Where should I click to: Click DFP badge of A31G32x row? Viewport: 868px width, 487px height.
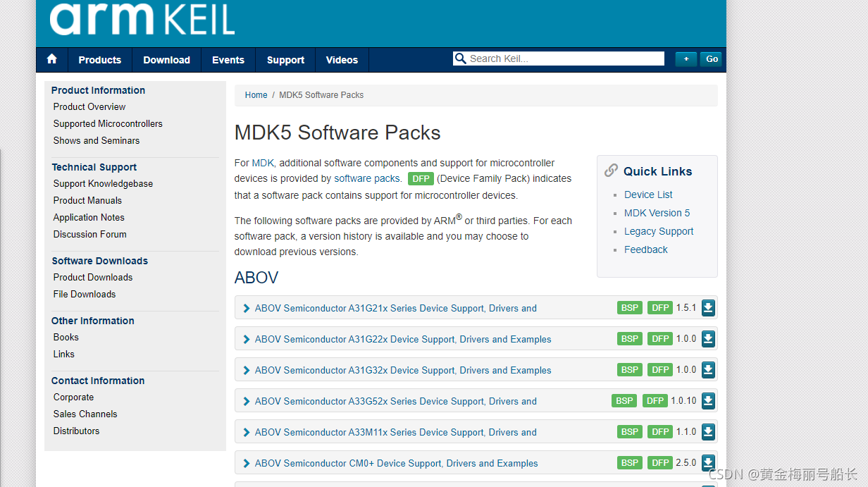coord(660,370)
